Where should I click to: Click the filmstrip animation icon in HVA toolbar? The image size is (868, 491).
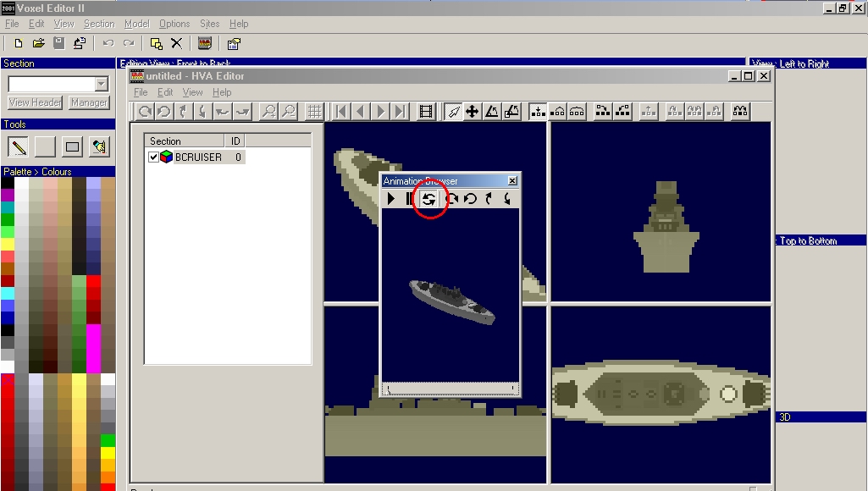[x=426, y=112]
